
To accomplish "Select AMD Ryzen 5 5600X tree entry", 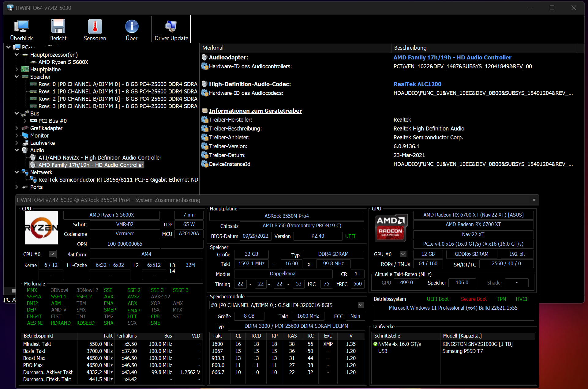I will click(63, 62).
